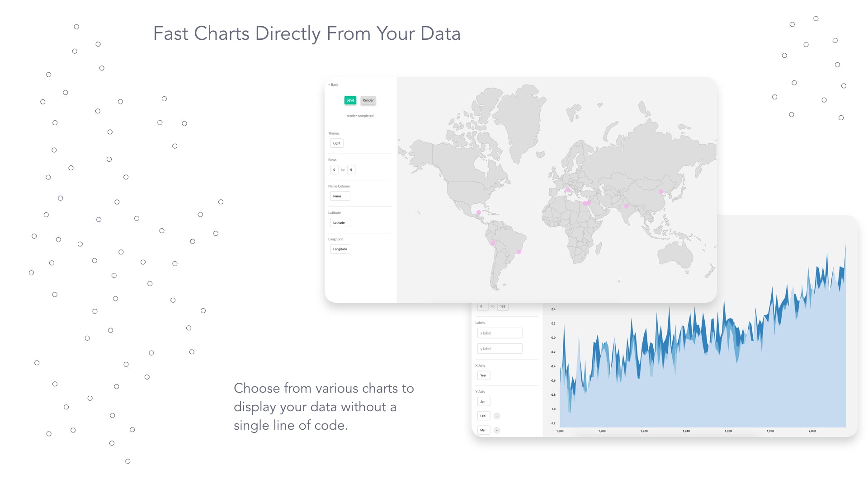Open the Light theme dropdown

click(337, 143)
